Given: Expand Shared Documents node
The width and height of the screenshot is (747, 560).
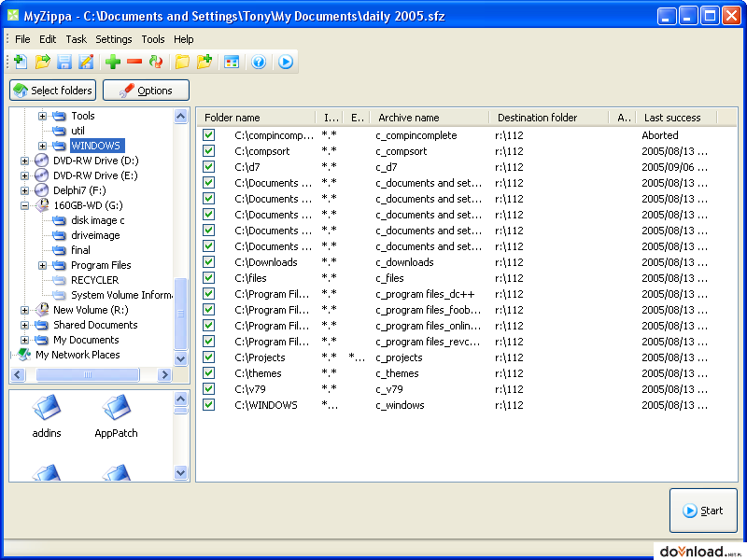Looking at the screenshot, I should point(25,325).
